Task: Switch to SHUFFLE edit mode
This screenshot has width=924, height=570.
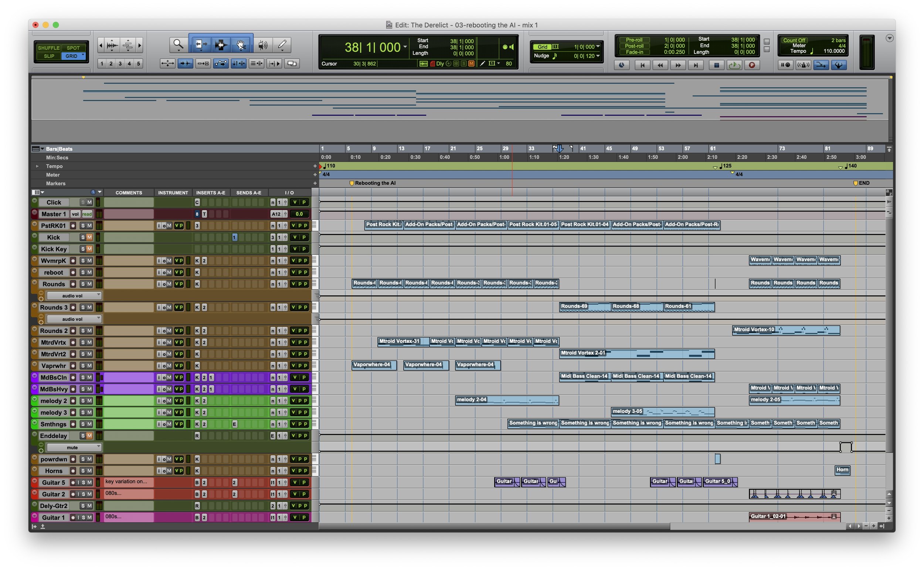Action: pos(48,47)
